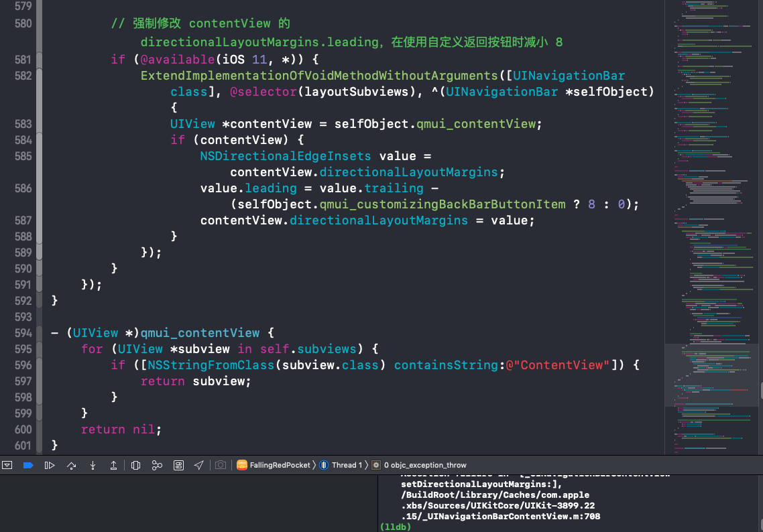Click the code folding ribbon beside line 596
This screenshot has height=532, width=763.
[39, 365]
